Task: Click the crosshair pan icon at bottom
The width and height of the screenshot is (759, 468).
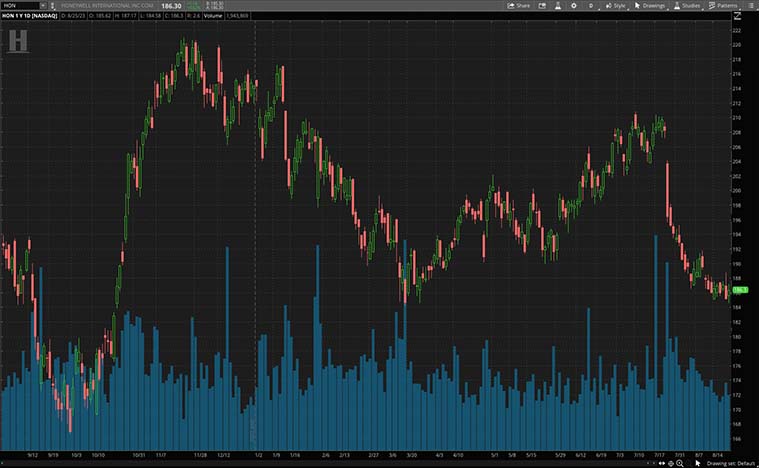Action: pyautogui.click(x=671, y=463)
